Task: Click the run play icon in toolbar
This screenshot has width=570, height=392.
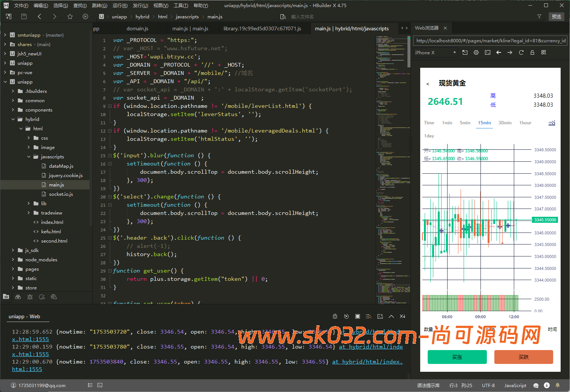Action: [85, 16]
